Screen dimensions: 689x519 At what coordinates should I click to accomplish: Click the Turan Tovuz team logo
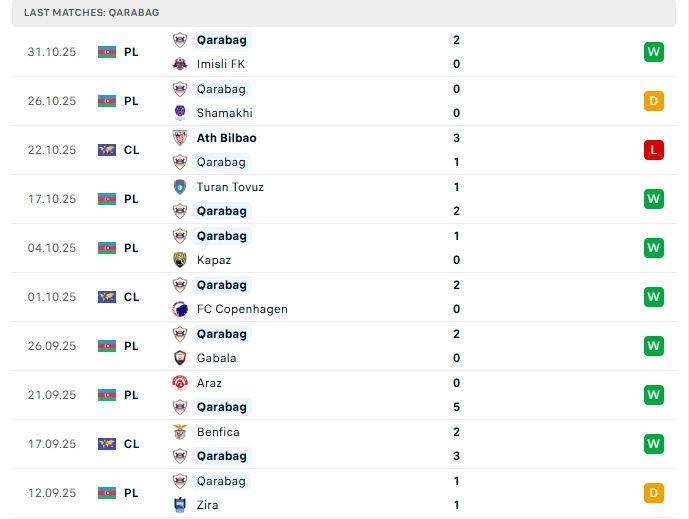(x=180, y=187)
